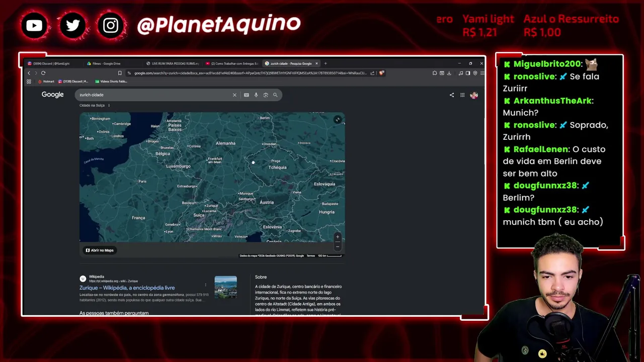Close the zurich cidade tab

coord(317,63)
